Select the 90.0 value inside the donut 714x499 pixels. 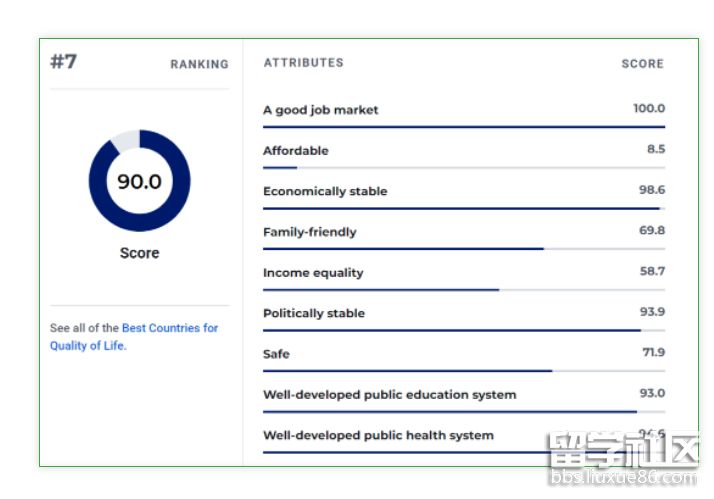click(x=139, y=181)
